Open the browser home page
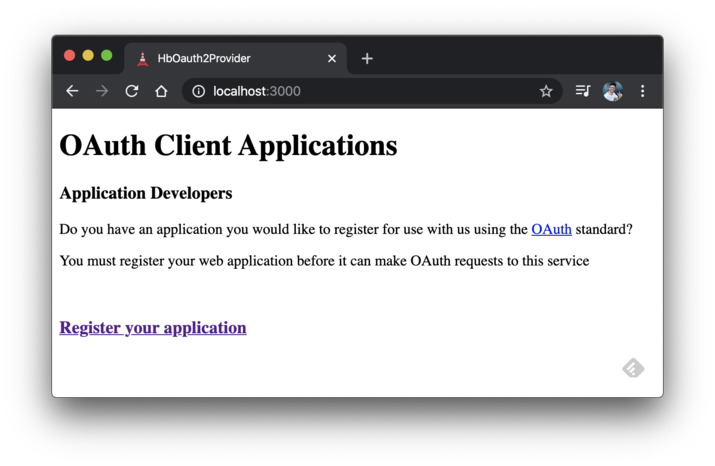The width and height of the screenshot is (715, 466). tap(161, 91)
